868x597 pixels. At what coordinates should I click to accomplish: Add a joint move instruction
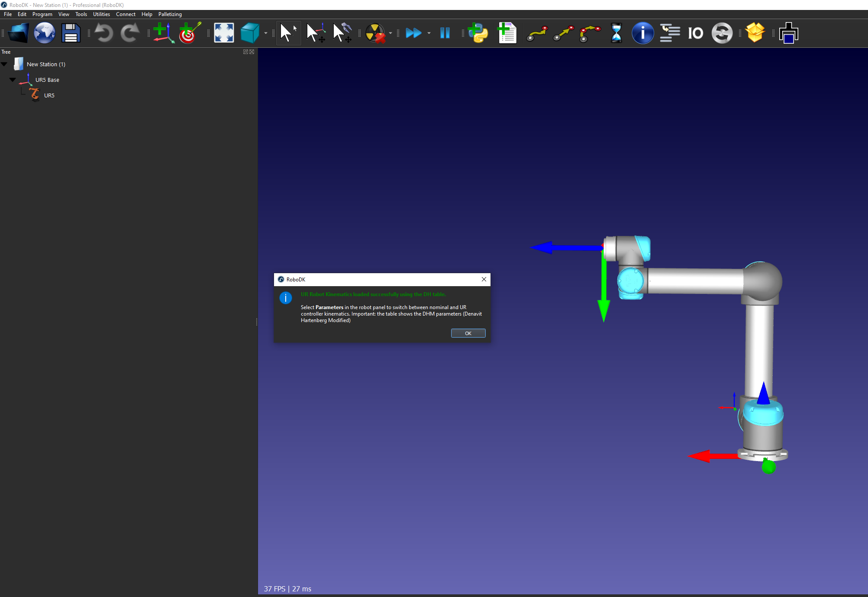click(x=537, y=33)
